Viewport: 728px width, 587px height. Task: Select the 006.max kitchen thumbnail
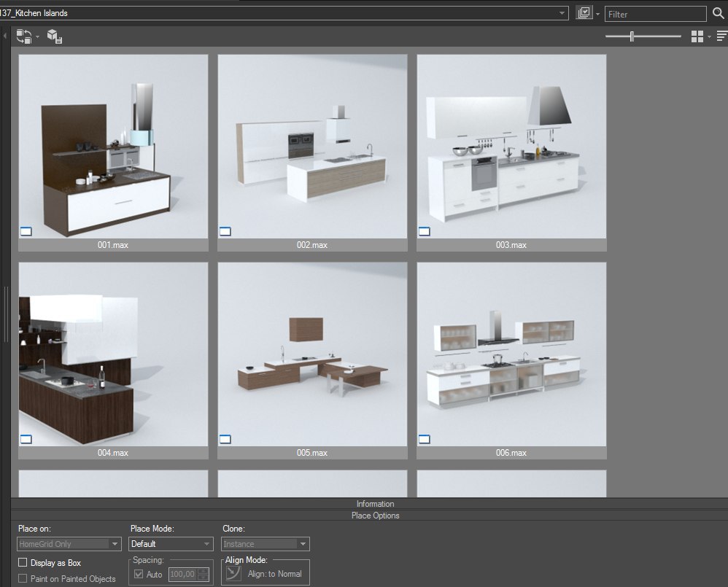[x=511, y=354]
